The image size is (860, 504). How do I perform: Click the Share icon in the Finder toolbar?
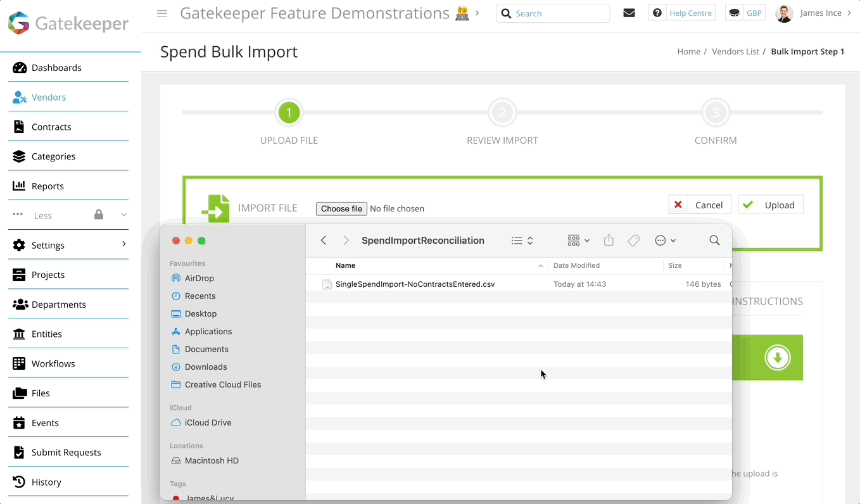pos(609,240)
